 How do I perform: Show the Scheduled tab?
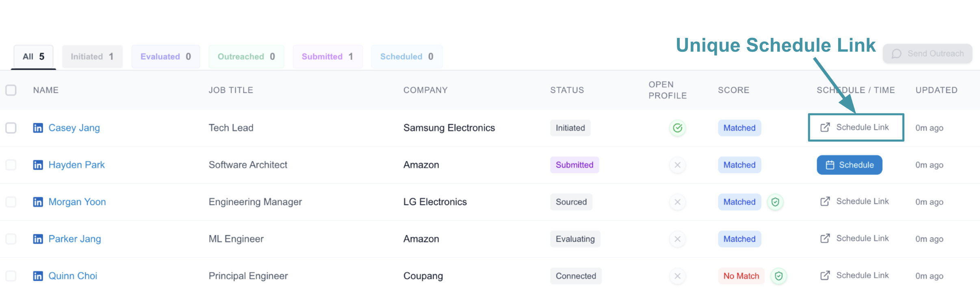coord(407,57)
